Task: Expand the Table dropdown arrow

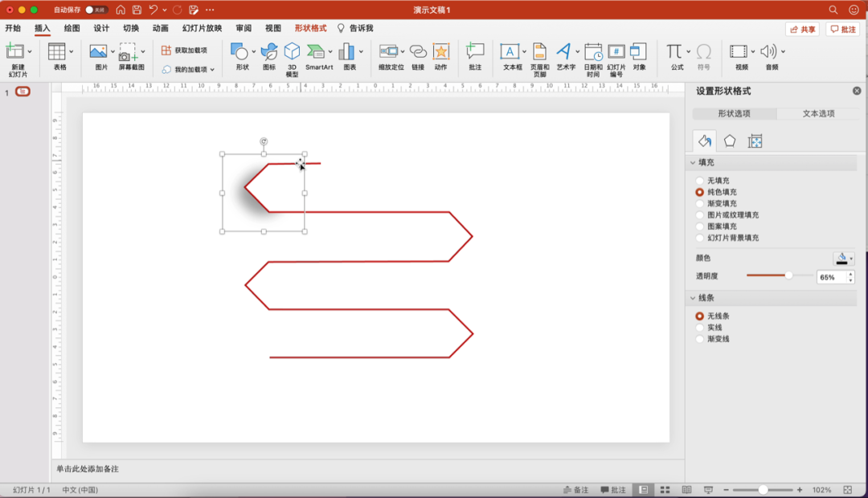Action: click(72, 51)
